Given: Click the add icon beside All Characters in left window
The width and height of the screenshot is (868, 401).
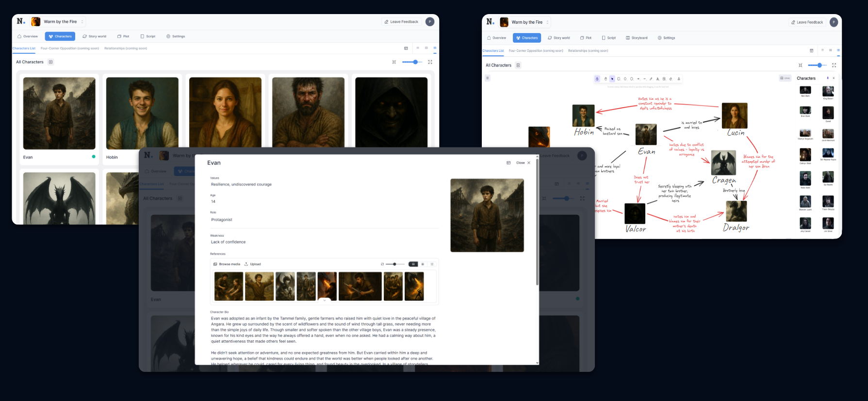Looking at the screenshot, I should coord(50,62).
